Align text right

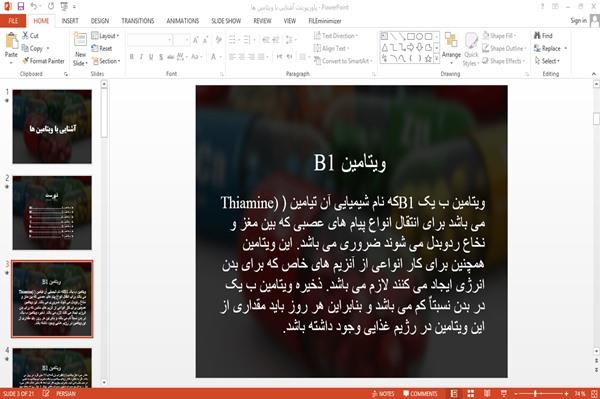(251, 57)
